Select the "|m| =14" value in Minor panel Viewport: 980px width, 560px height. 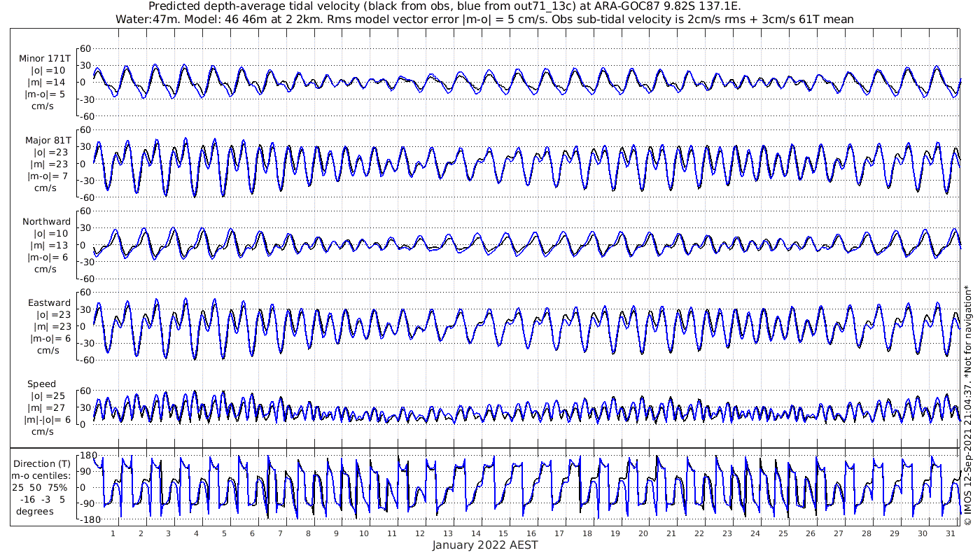[48, 83]
